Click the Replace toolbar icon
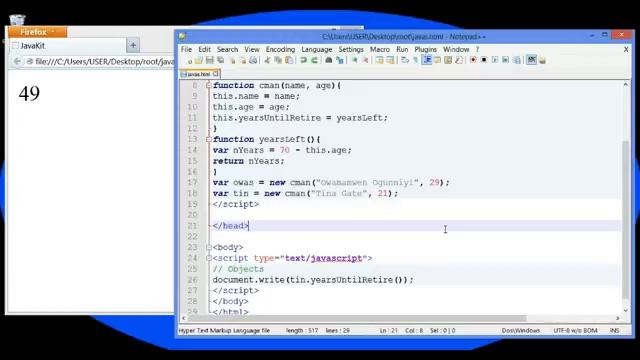This screenshot has width=640, height=360. tap(340, 60)
